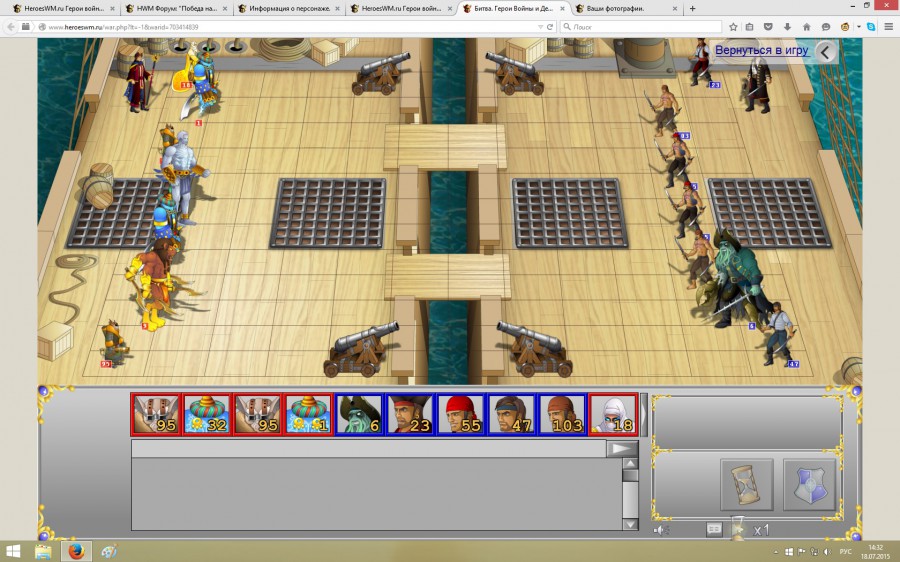
Task: Open Firefox Hello chat smiley icon
Action: [x=826, y=27]
